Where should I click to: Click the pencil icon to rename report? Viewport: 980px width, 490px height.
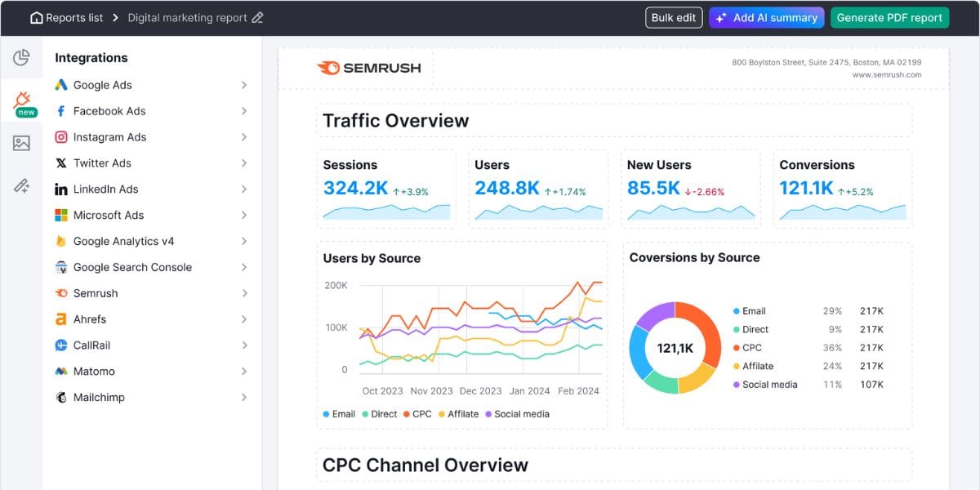[x=258, y=18]
